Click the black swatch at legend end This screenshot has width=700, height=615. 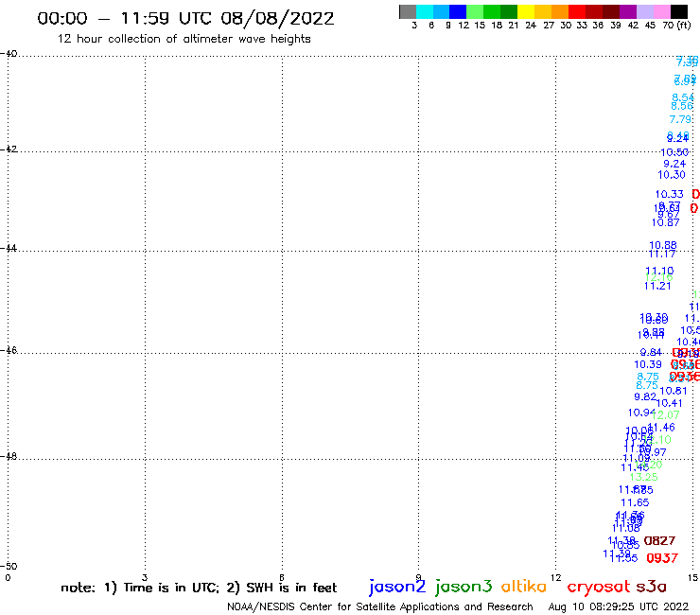click(x=678, y=11)
